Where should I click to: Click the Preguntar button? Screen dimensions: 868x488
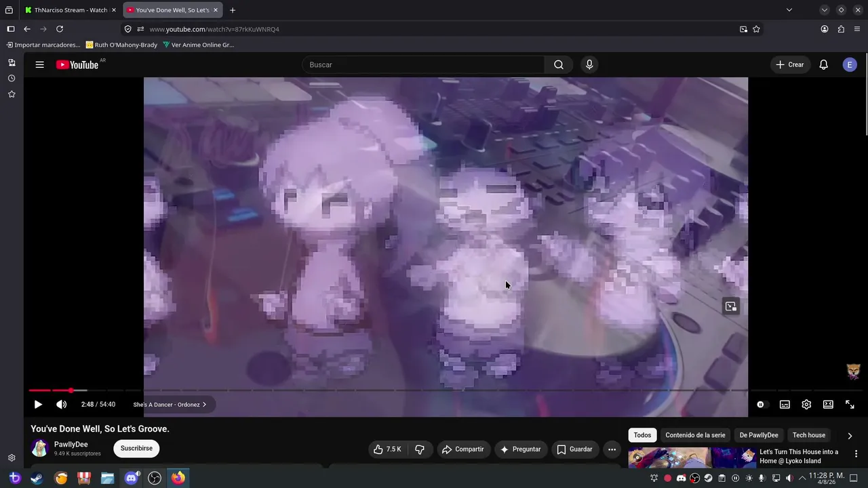pyautogui.click(x=520, y=449)
